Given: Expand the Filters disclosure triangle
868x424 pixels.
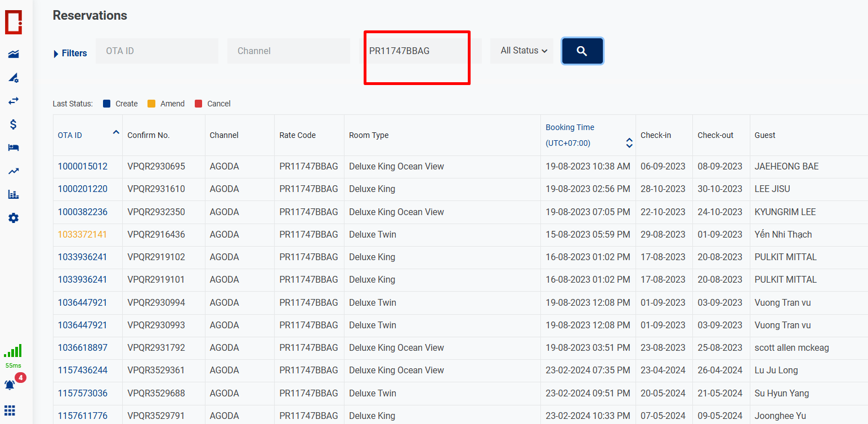Looking at the screenshot, I should [56, 54].
